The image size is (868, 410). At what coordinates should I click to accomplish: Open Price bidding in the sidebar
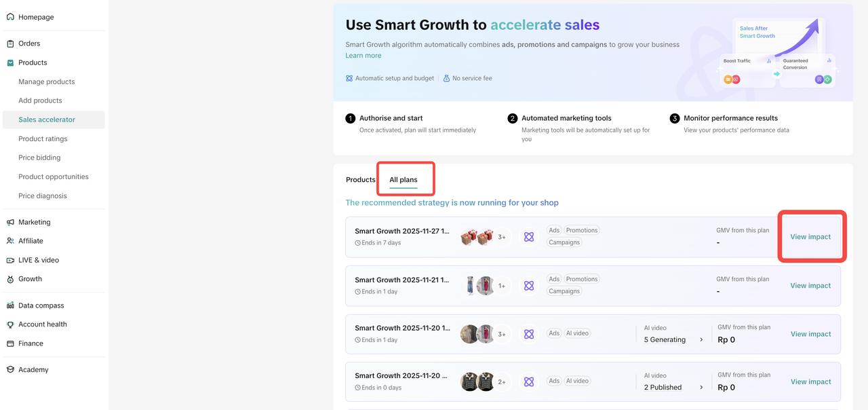click(x=39, y=157)
